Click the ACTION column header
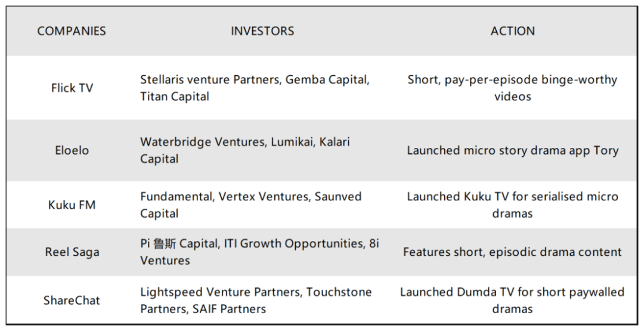The image size is (644, 331). (x=512, y=31)
